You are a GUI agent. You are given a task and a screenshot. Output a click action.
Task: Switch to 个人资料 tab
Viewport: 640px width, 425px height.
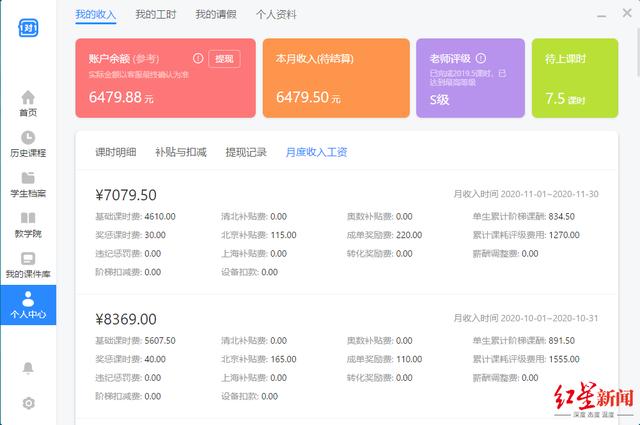pos(276,15)
